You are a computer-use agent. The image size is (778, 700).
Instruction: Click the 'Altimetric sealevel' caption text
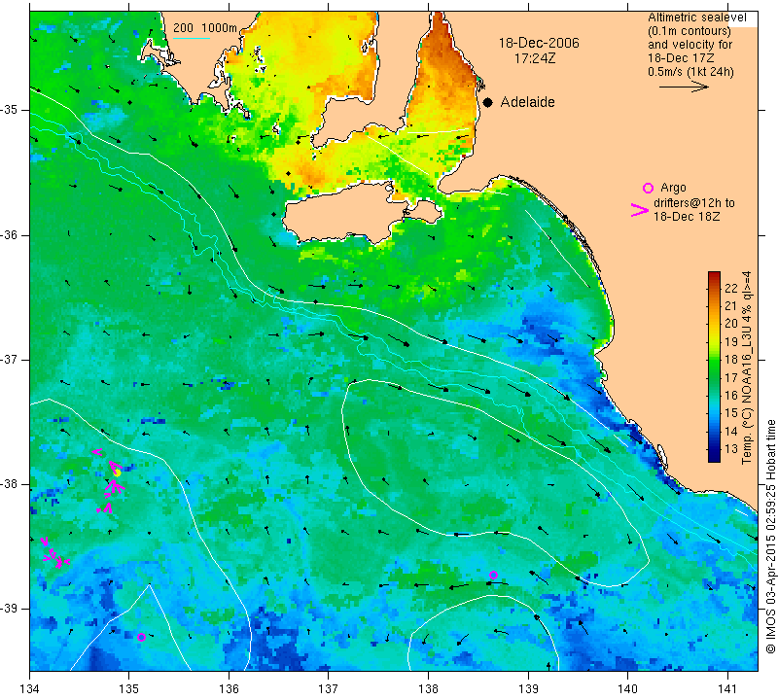pyautogui.click(x=696, y=17)
